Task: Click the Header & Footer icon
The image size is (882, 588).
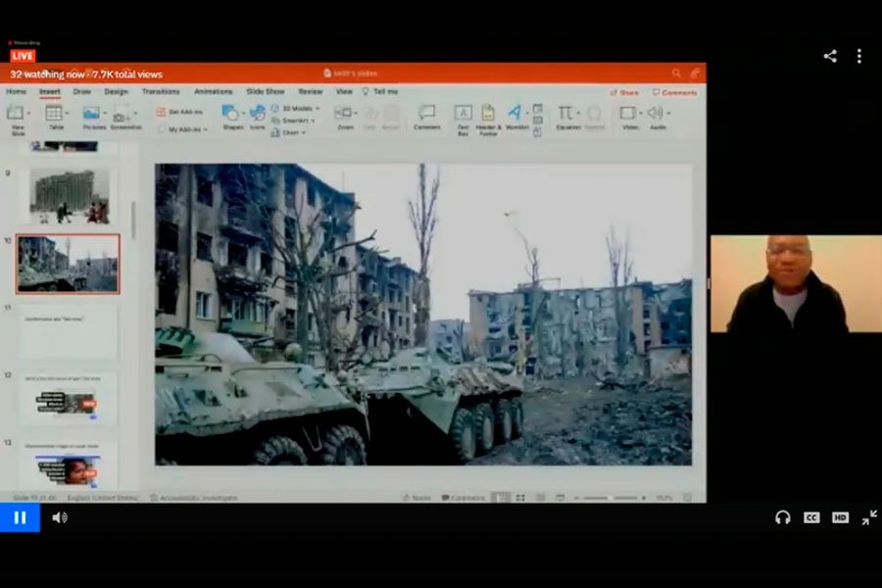Action: (488, 113)
